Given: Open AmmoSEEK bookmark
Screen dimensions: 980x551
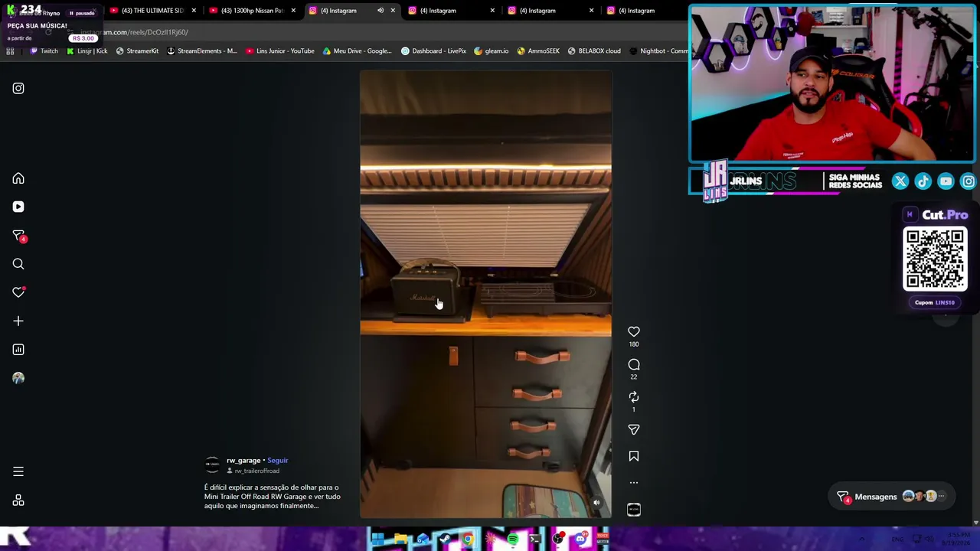Looking at the screenshot, I should tap(539, 51).
